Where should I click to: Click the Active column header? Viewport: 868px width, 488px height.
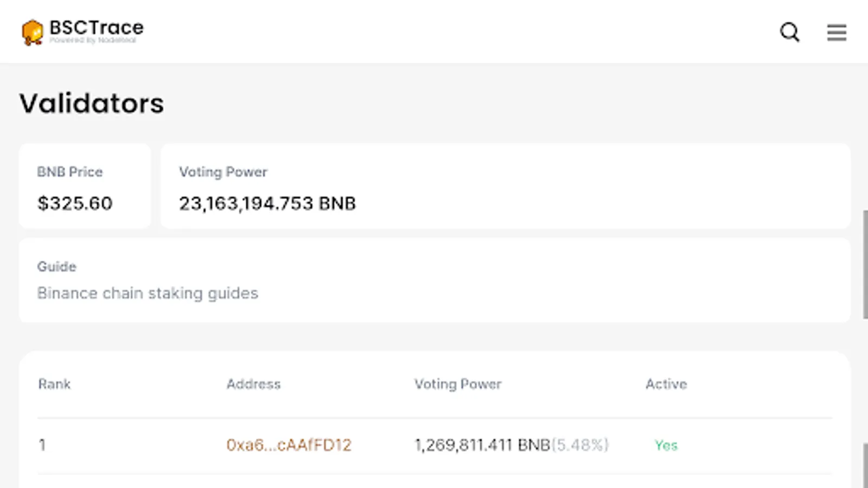click(666, 384)
